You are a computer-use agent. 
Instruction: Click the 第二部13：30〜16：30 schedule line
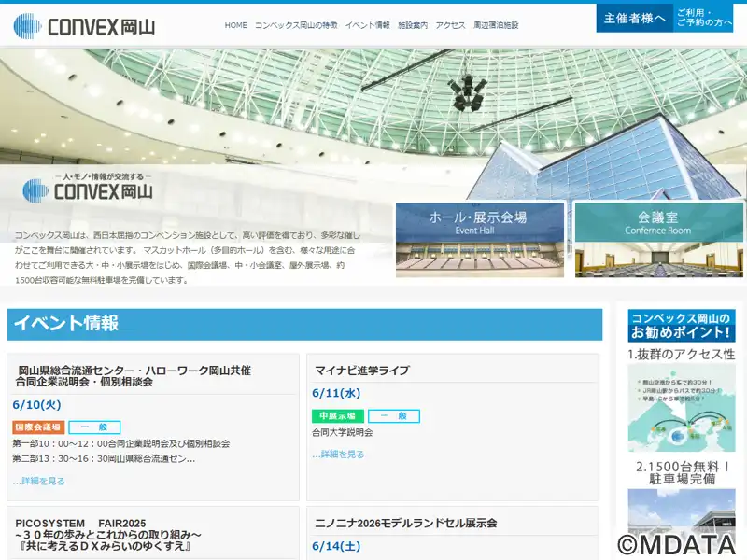[x=104, y=459]
